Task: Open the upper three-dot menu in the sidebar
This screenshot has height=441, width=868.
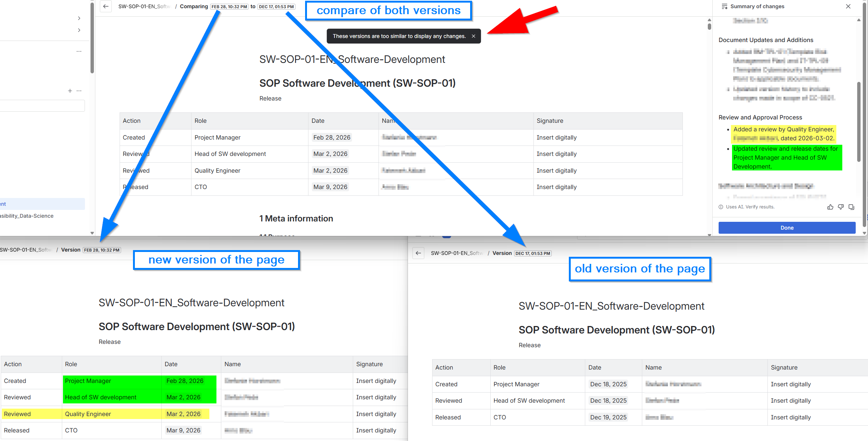Action: 79,51
